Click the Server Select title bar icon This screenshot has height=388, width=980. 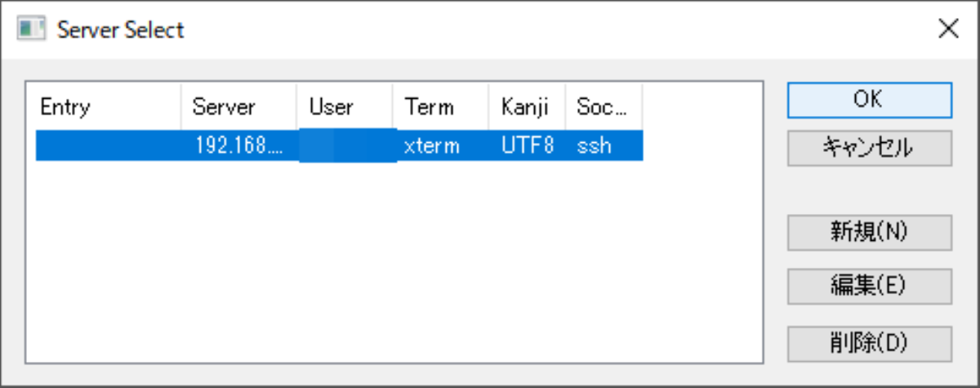click(31, 30)
